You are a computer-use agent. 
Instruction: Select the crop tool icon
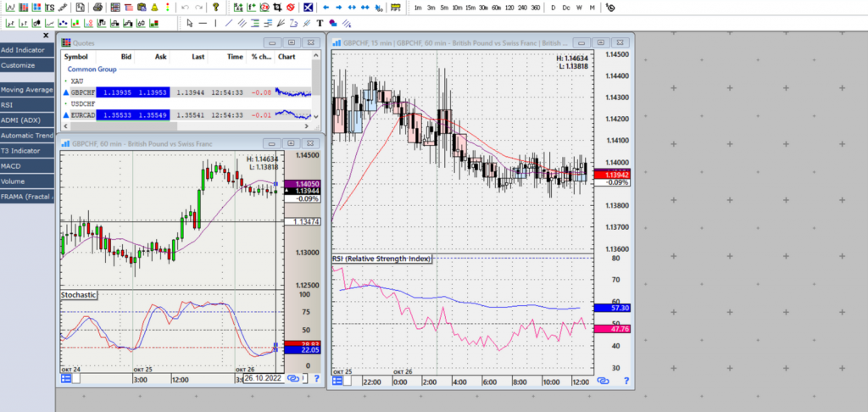(275, 8)
